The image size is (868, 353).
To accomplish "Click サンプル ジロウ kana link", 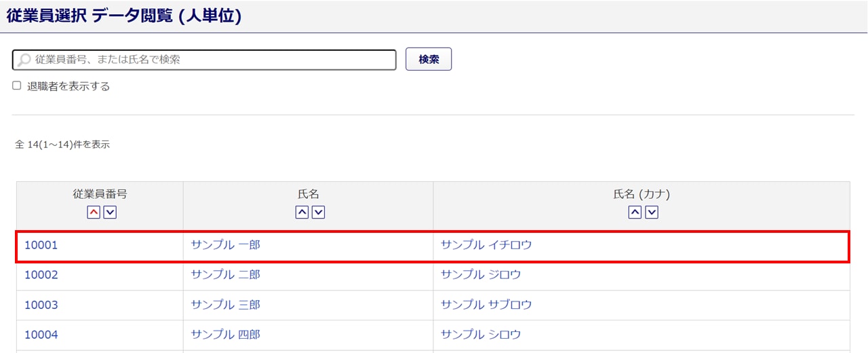I will 481,275.
